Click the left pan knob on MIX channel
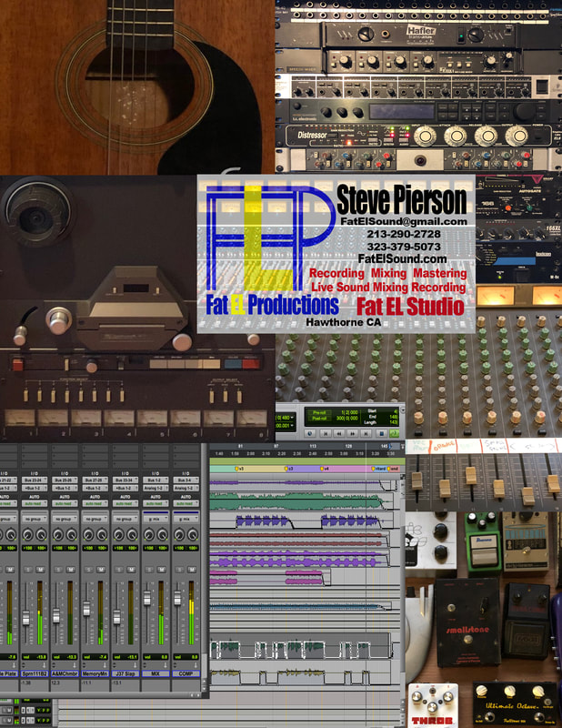562x728 pixels. [x=148, y=535]
